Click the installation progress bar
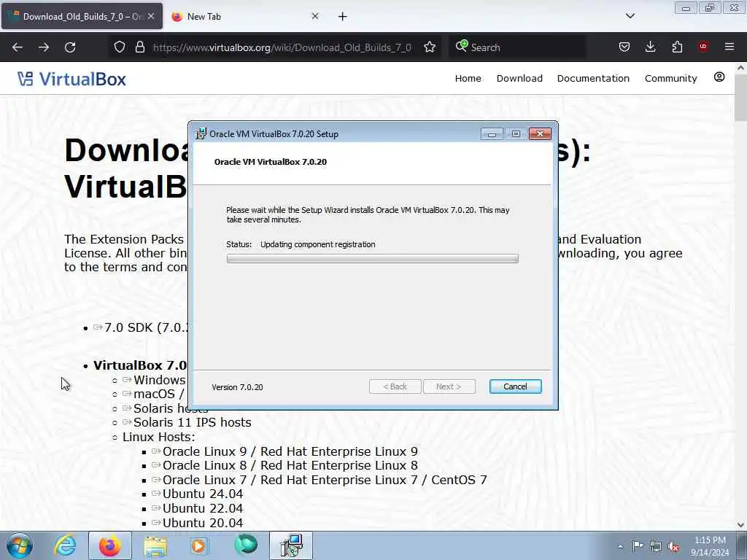The image size is (747, 560). click(373, 259)
